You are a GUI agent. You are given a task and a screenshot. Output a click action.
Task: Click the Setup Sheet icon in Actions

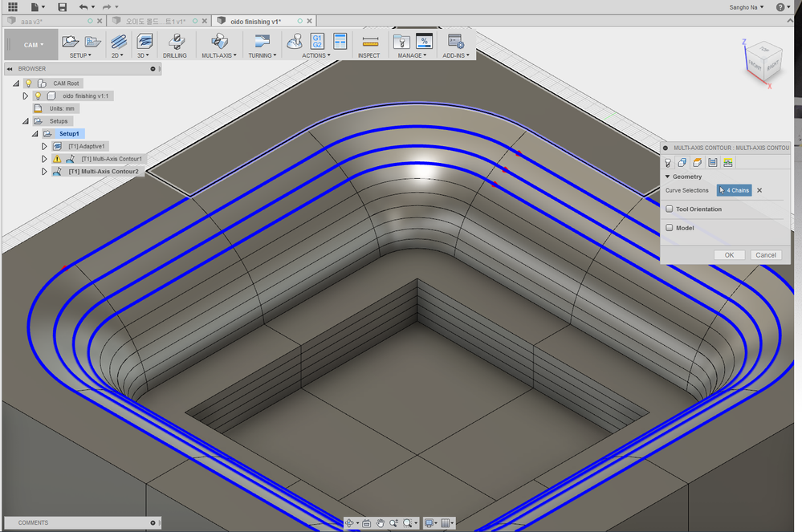point(340,42)
